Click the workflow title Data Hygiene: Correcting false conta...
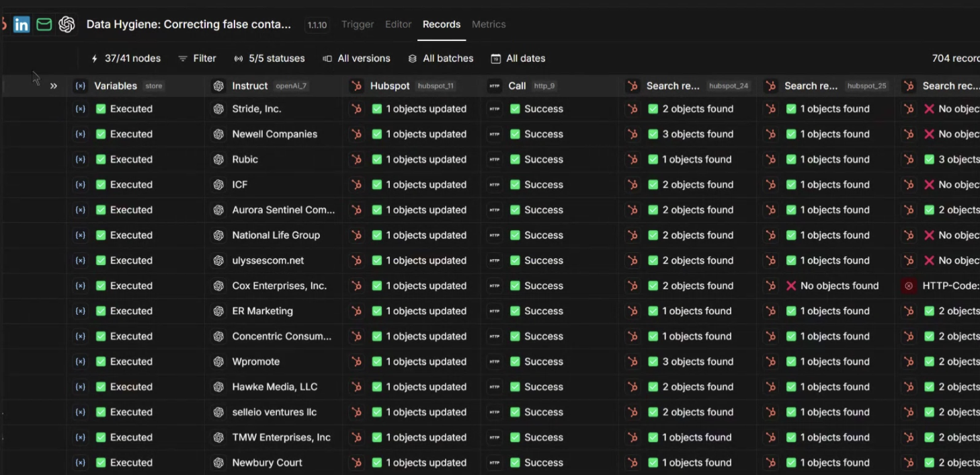 pos(188,24)
